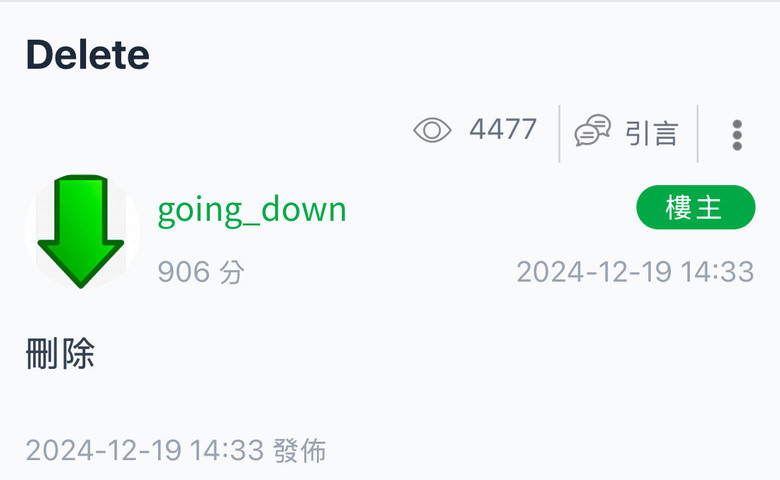Click the speech bubbles quote icon

(x=592, y=130)
